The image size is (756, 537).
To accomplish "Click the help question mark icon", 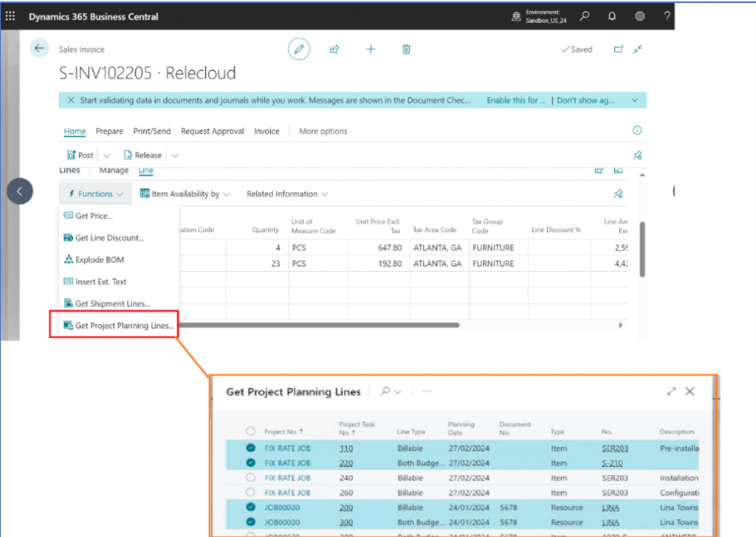I will [667, 16].
